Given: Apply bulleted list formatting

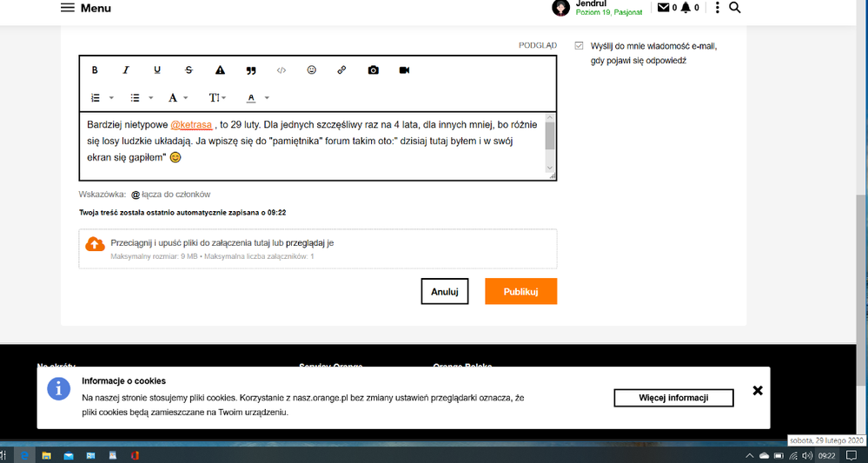Looking at the screenshot, I should (x=135, y=98).
